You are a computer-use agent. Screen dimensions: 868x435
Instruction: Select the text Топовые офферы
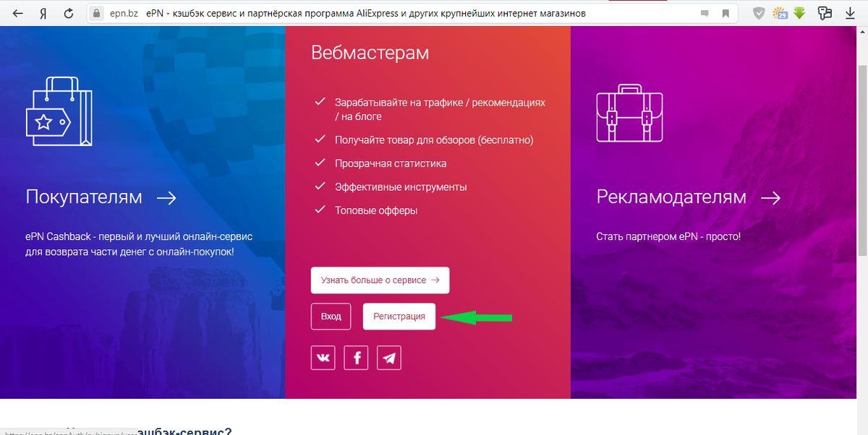click(x=376, y=211)
